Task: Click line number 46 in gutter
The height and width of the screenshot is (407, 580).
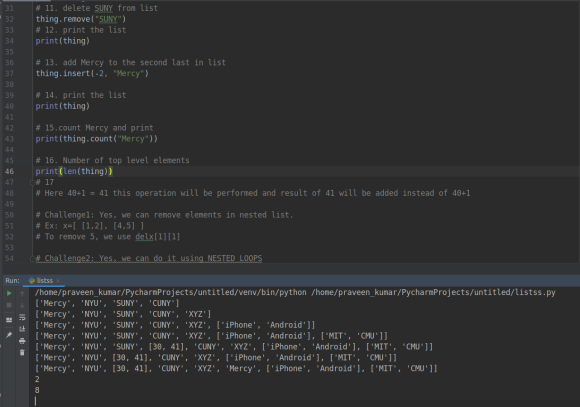Action: point(9,171)
